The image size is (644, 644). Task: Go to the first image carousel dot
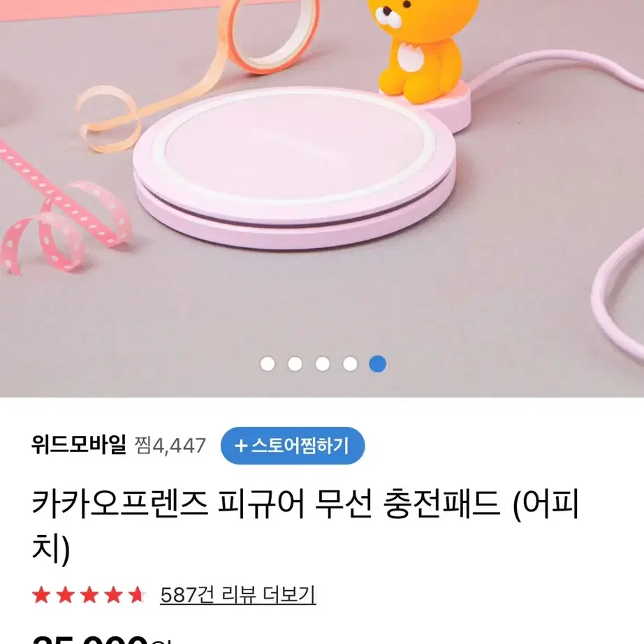[x=268, y=364]
